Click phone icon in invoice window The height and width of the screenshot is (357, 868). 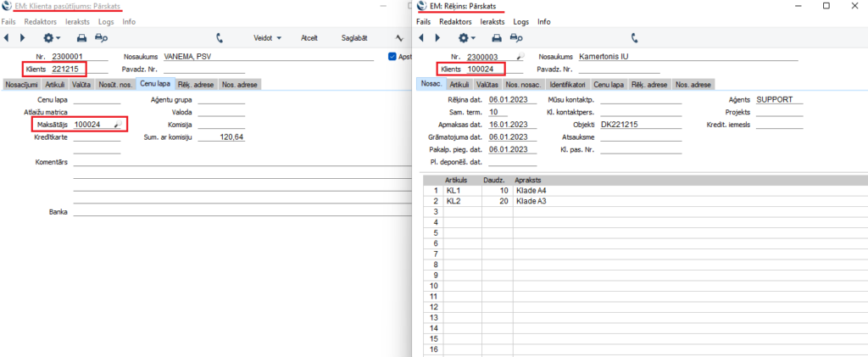click(x=634, y=37)
